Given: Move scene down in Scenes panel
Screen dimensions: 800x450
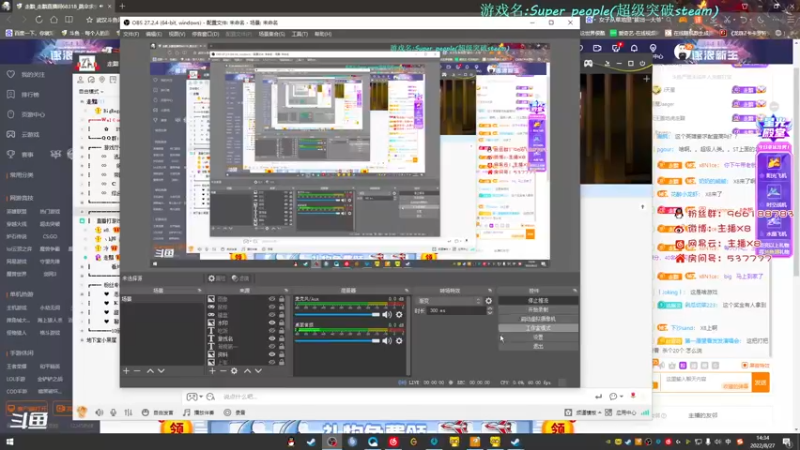Looking at the screenshot, I should pos(161,371).
